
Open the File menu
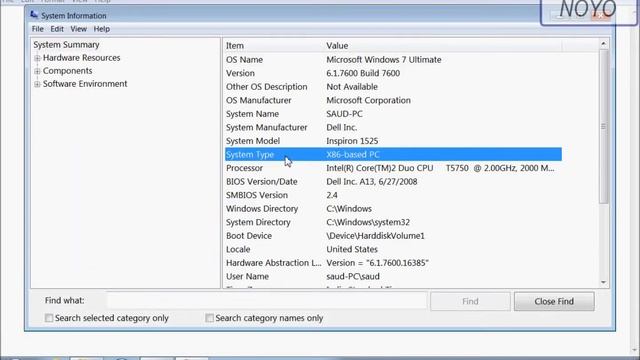[38, 29]
